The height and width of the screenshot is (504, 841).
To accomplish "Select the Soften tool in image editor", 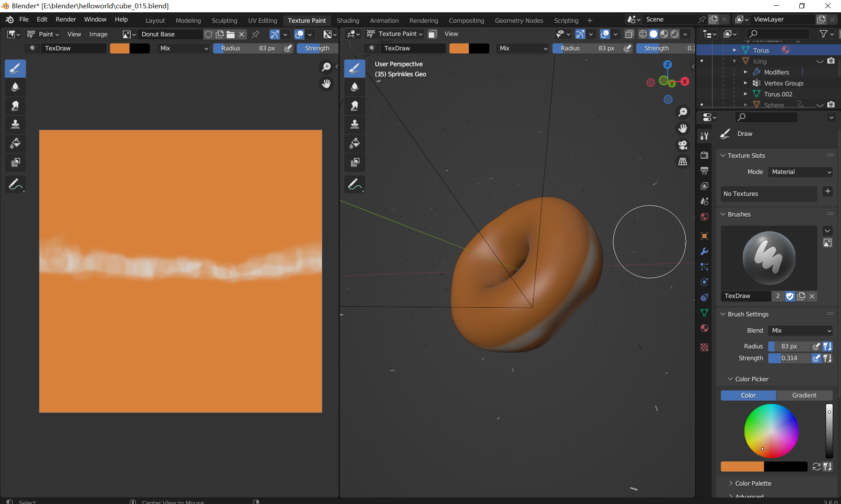I will point(15,87).
